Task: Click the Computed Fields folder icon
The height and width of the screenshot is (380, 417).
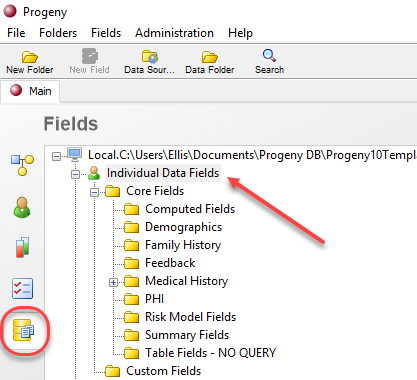Action: (131, 209)
